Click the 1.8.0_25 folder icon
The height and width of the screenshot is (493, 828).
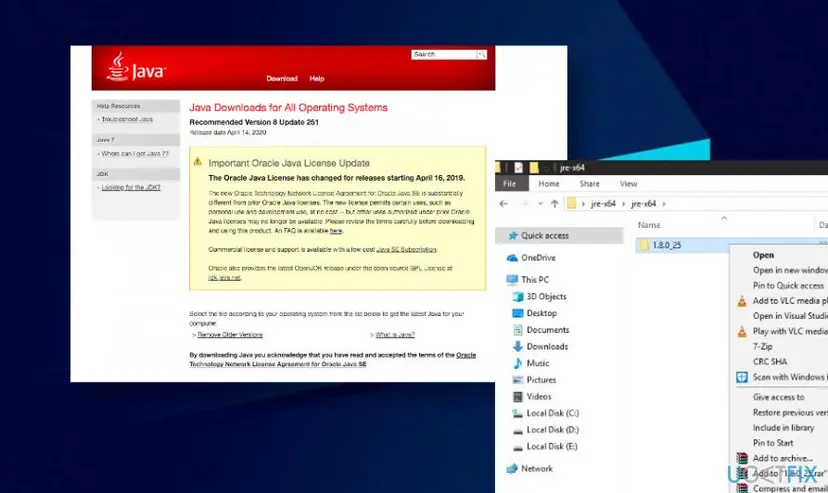tap(644, 245)
